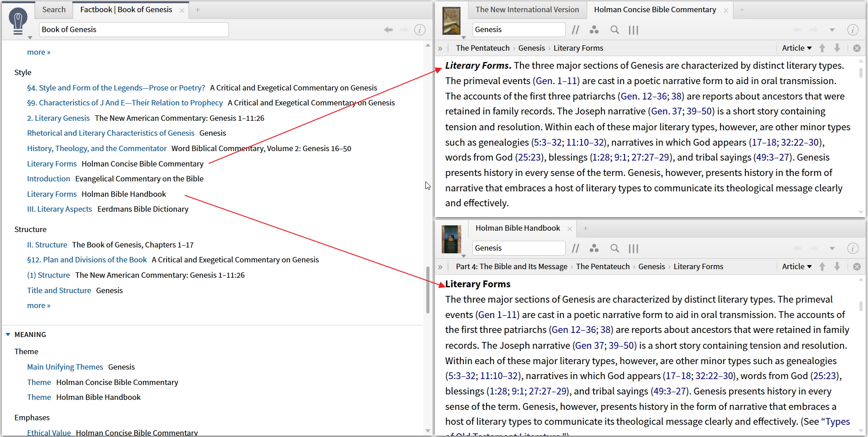This screenshot has height=437, width=868.
Task: Open Main Unifying Themes link
Action: click(x=65, y=367)
